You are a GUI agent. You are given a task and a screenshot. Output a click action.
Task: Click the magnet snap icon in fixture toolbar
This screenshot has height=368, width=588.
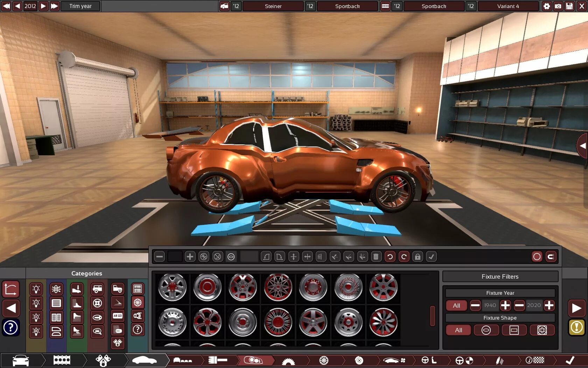click(551, 257)
